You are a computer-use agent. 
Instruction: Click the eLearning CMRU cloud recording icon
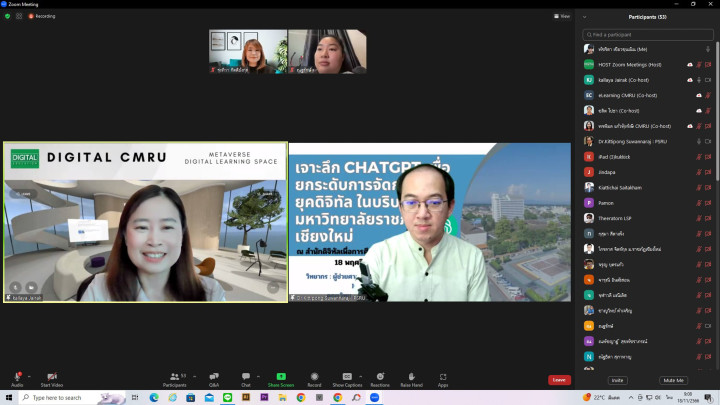click(x=699, y=96)
